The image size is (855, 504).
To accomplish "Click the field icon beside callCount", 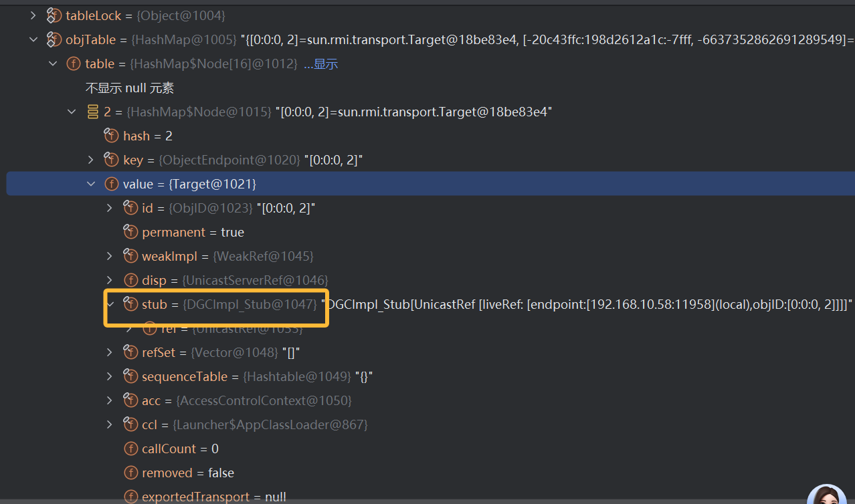I will click(x=130, y=449).
